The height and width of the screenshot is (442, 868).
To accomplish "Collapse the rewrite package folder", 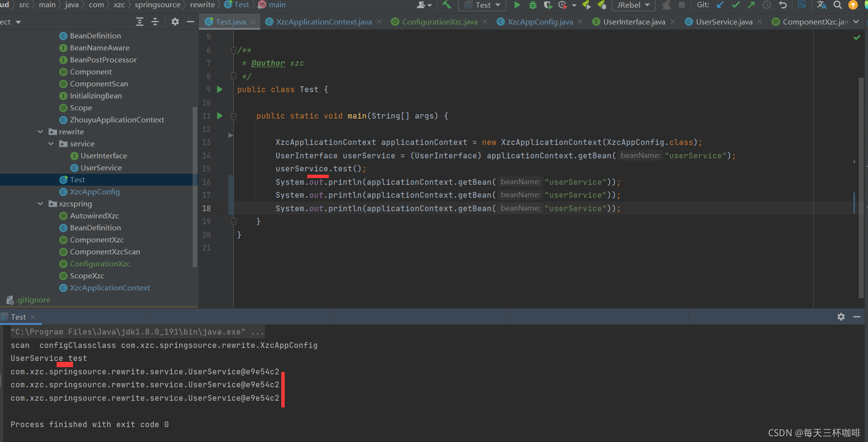I will tap(40, 131).
